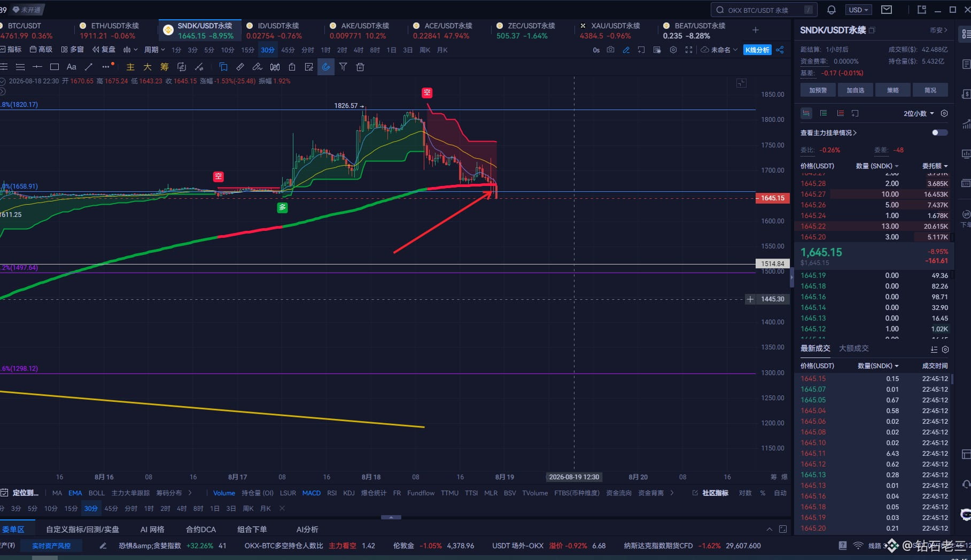Click the K线分析 button
971x560 pixels.
[757, 50]
